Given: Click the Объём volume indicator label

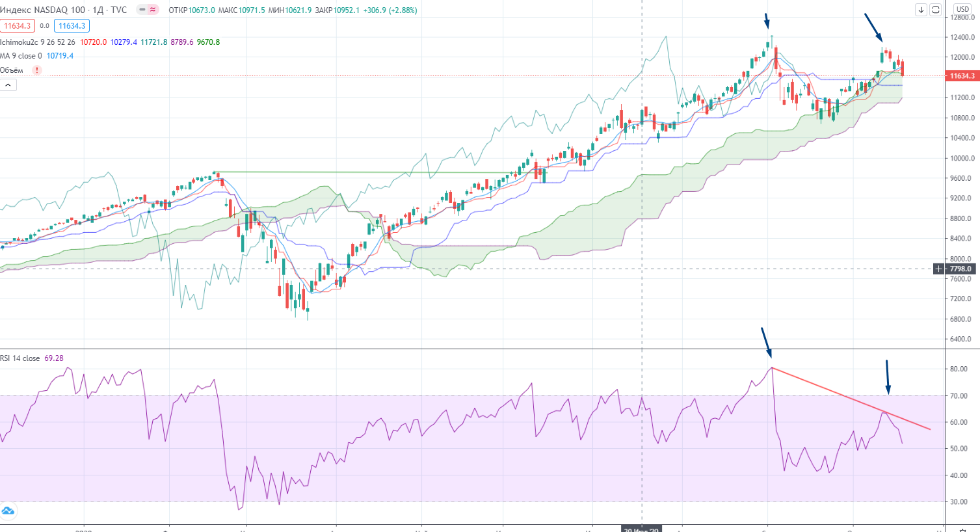Looking at the screenshot, I should click(x=12, y=70).
